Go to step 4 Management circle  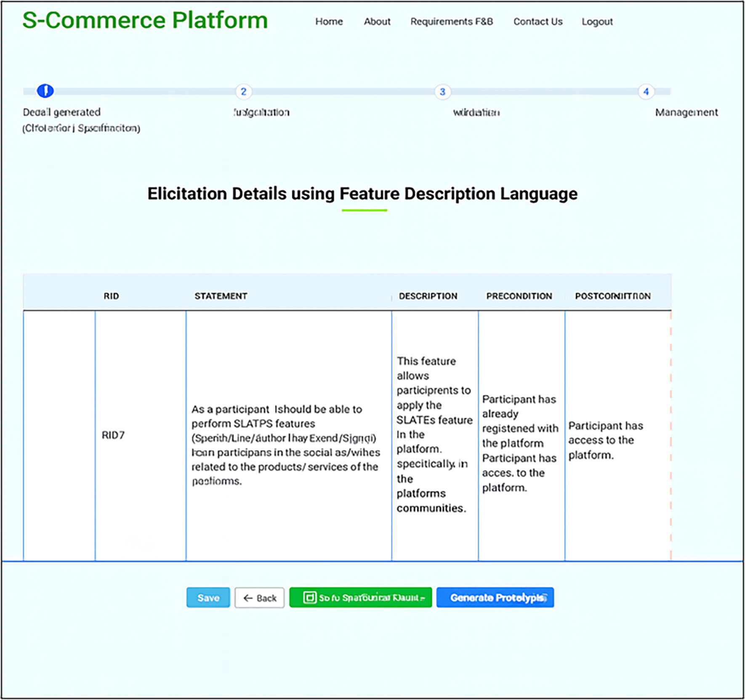(646, 92)
